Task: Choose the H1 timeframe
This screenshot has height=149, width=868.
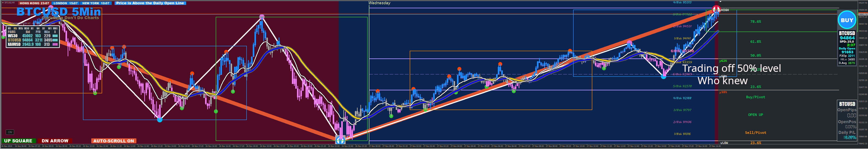Action: [x=32, y=28]
